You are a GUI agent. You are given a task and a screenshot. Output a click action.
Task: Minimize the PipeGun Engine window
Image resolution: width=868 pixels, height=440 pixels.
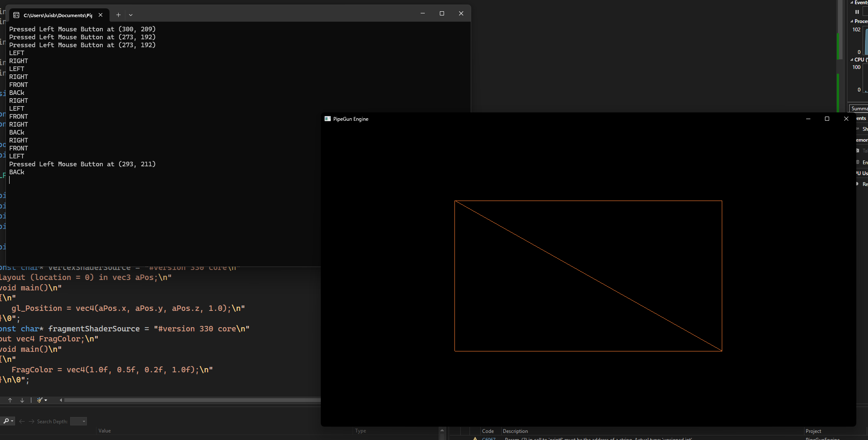coord(808,119)
